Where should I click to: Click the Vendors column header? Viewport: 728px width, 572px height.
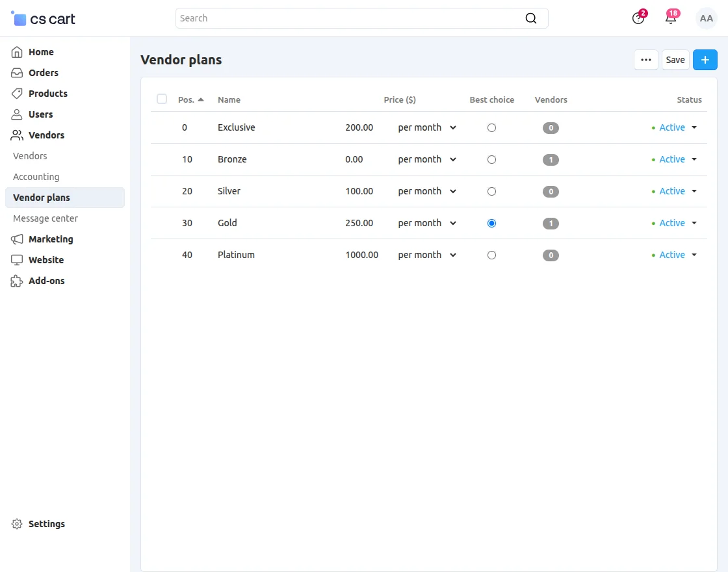551,100
